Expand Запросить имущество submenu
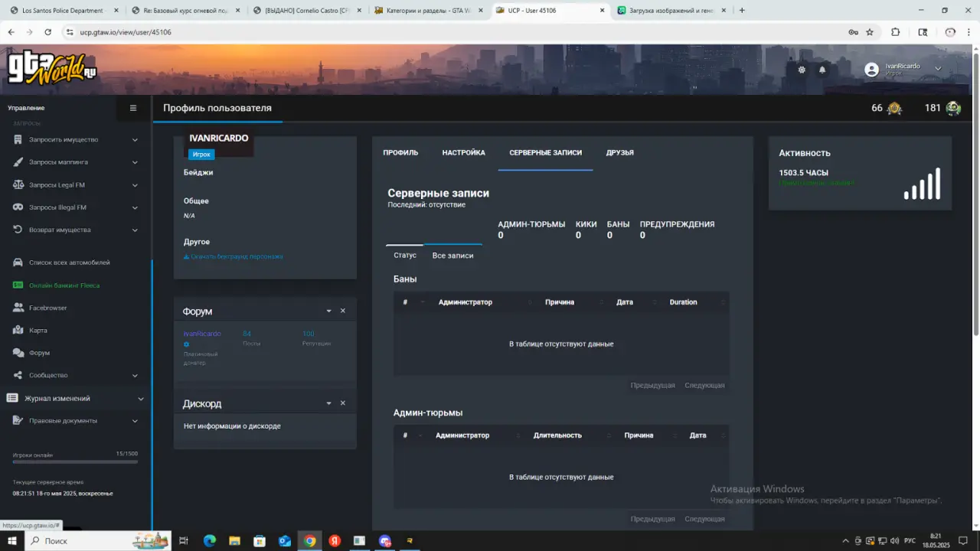Image resolution: width=980 pixels, height=551 pixels. pos(135,140)
